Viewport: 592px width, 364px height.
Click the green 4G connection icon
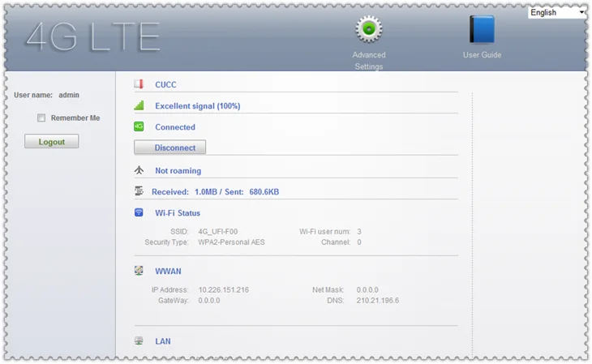tap(139, 126)
